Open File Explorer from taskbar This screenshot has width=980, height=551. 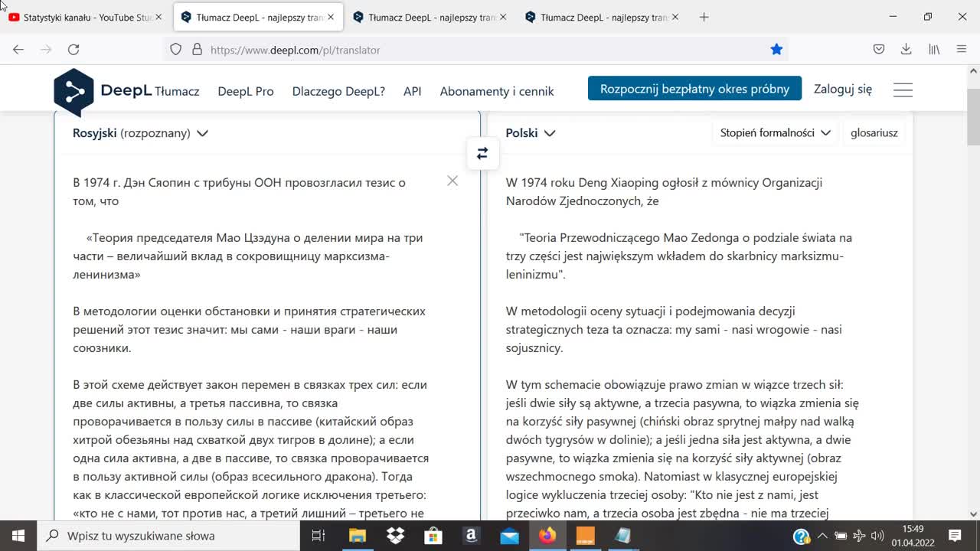coord(357,536)
